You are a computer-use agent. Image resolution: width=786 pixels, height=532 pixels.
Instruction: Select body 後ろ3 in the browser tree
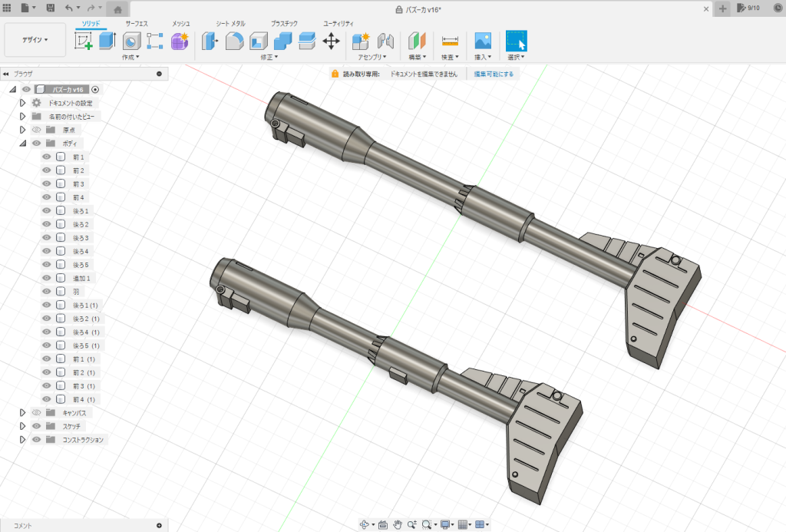(81, 238)
